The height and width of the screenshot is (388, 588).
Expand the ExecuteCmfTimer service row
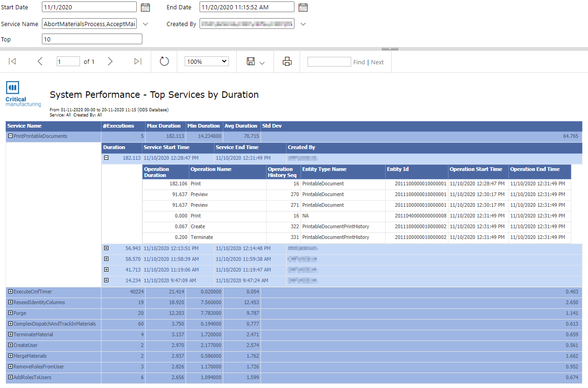point(10,292)
